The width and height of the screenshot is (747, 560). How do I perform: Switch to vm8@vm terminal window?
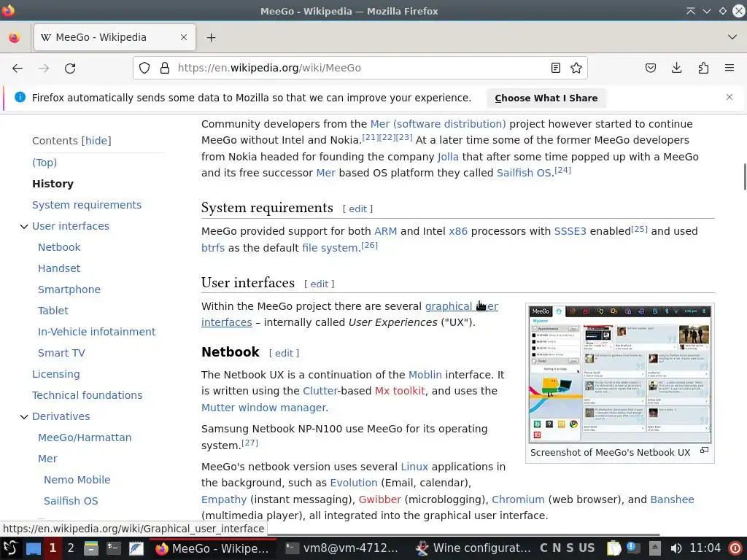(x=341, y=548)
